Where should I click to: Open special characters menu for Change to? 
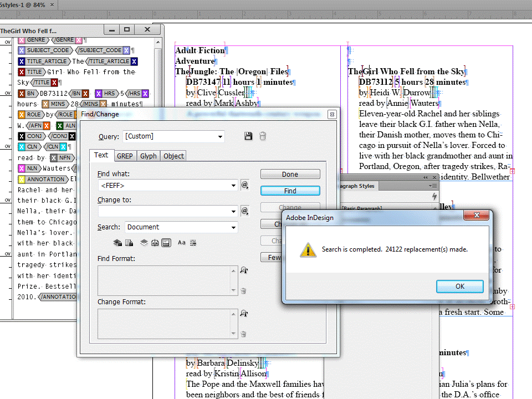(244, 211)
